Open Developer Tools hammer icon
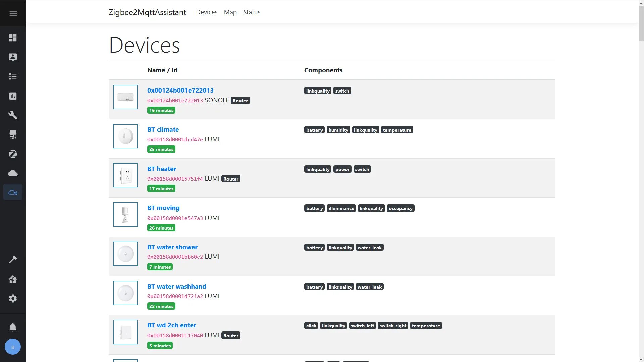Image resolution: width=644 pixels, height=362 pixels. click(13, 260)
